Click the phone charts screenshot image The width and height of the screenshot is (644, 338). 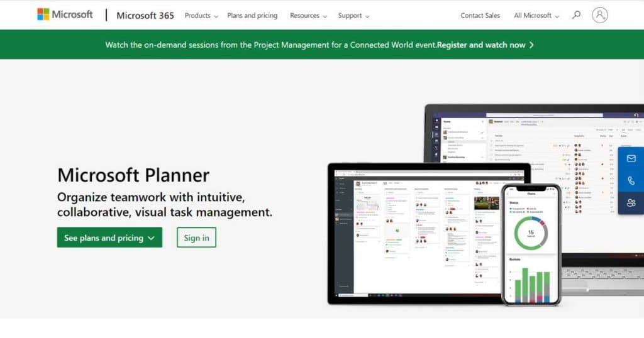pos(531,245)
